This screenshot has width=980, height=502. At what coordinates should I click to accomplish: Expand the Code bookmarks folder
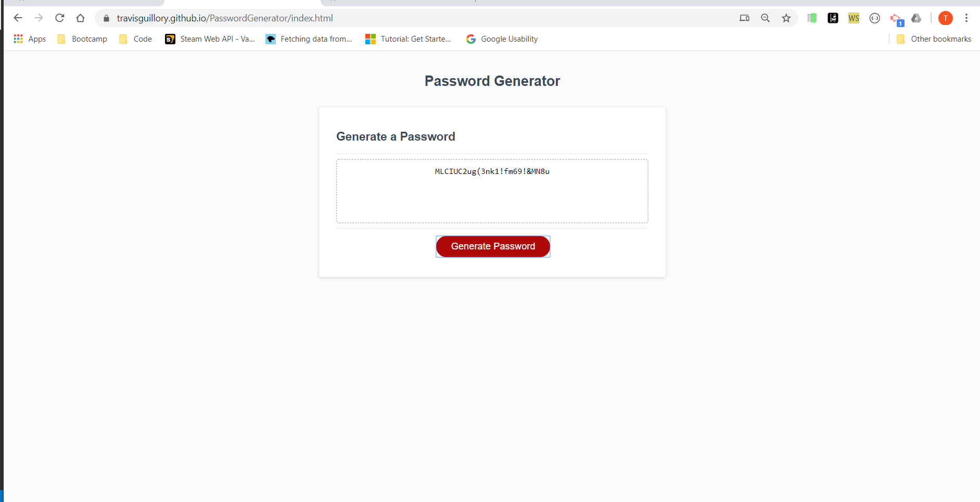[135, 39]
